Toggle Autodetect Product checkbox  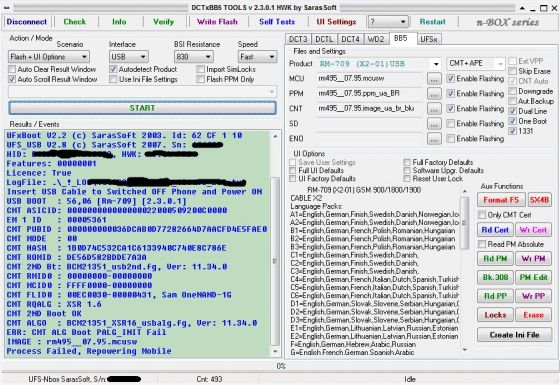click(113, 69)
